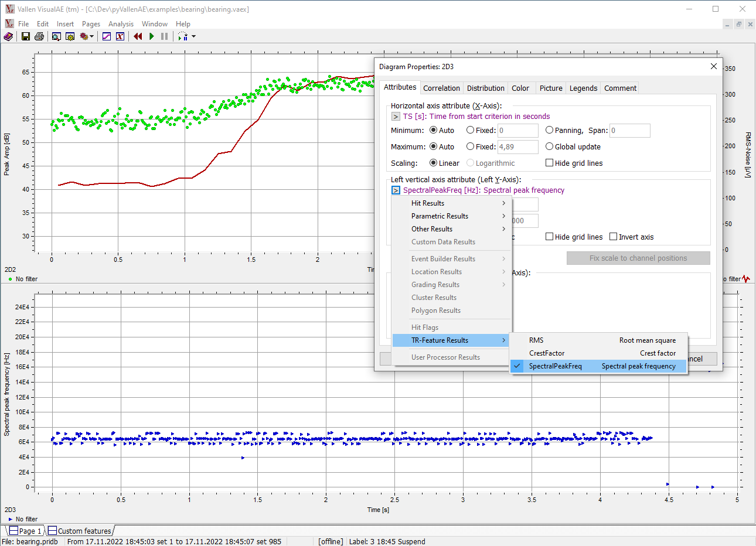Open the Edit menu
The image size is (756, 546).
pos(43,24)
